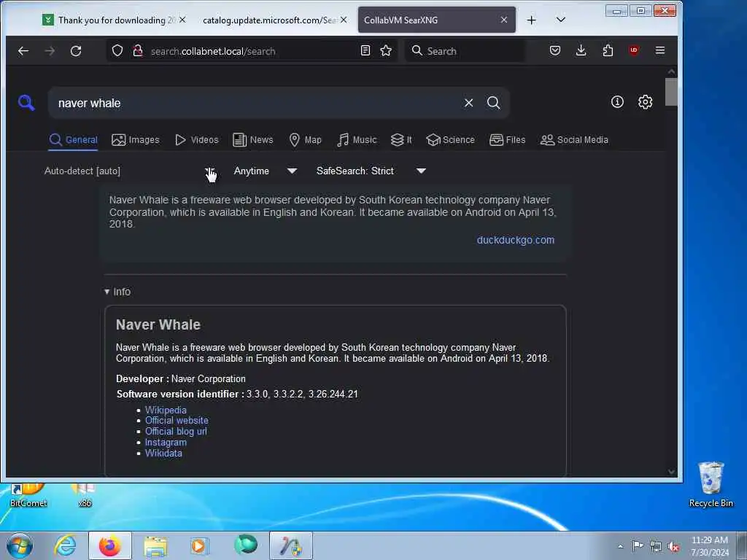Switch to the Files category tab
Viewport: 747px width, 560px height.
click(508, 140)
